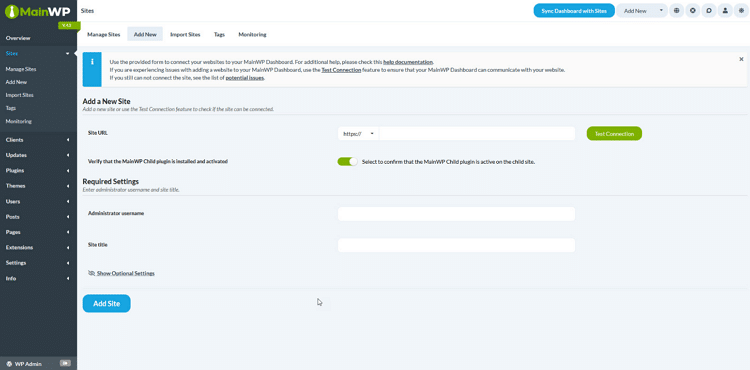Open the https:// protocol dropdown

[x=358, y=134]
